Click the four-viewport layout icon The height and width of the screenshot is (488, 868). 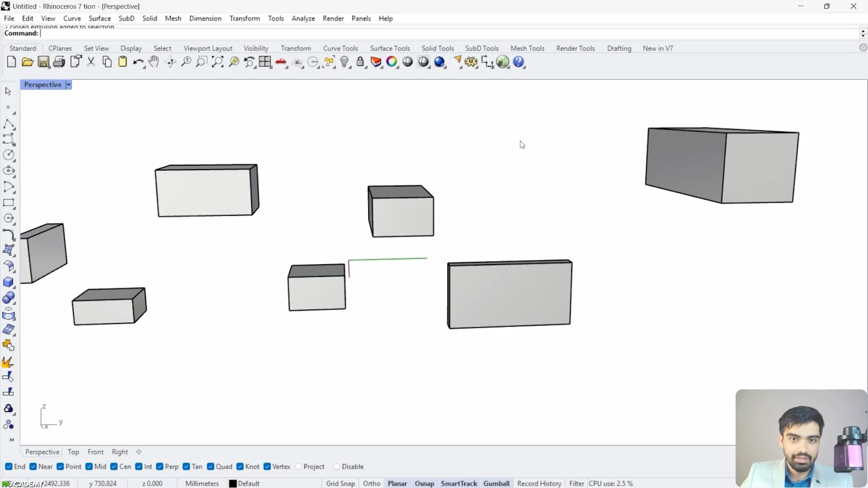(265, 62)
